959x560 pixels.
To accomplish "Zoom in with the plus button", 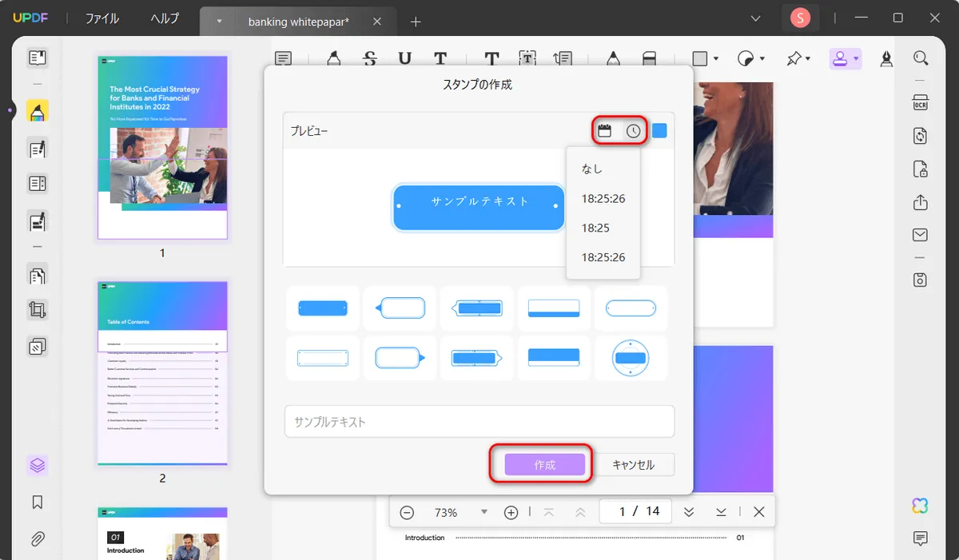I will pyautogui.click(x=511, y=512).
